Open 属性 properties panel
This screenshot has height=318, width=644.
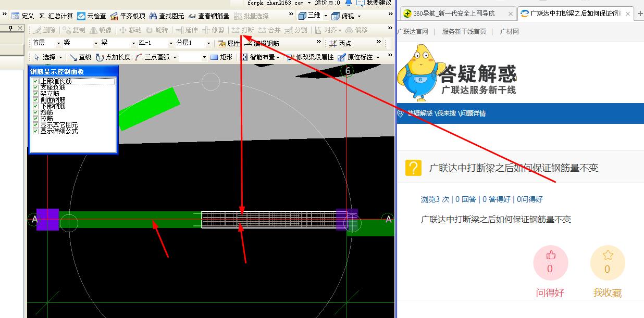pyautogui.click(x=229, y=43)
